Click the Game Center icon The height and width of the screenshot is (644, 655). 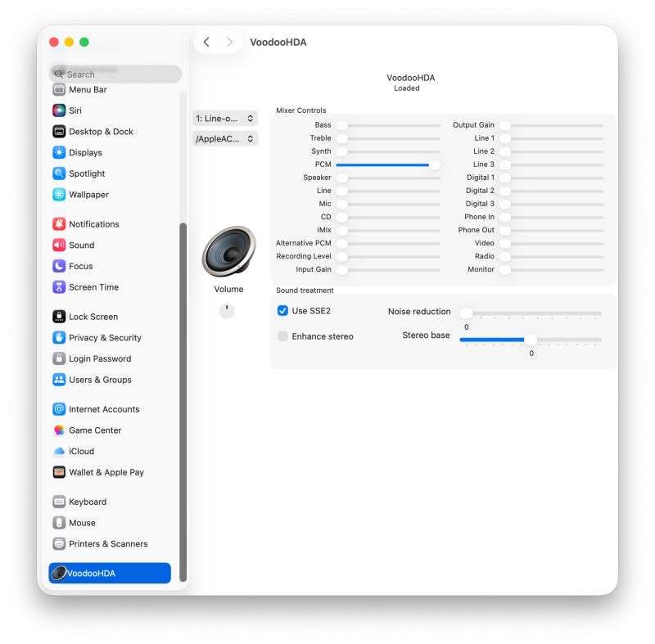click(x=59, y=430)
